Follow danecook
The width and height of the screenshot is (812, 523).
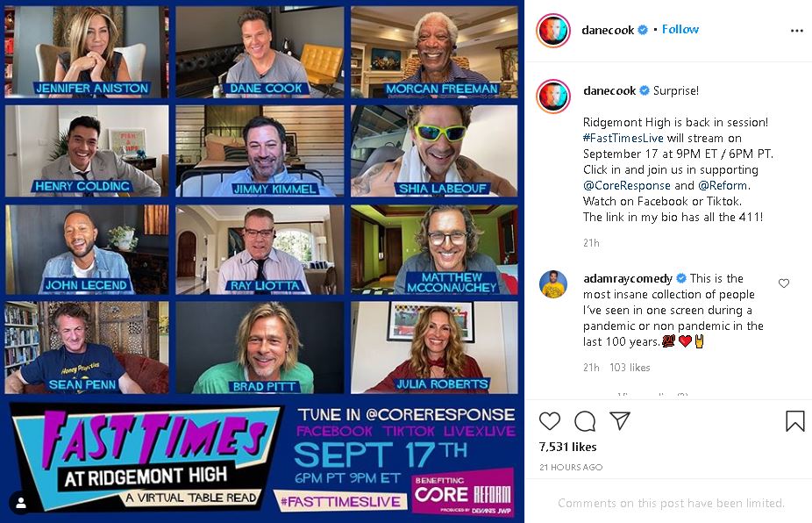point(680,30)
